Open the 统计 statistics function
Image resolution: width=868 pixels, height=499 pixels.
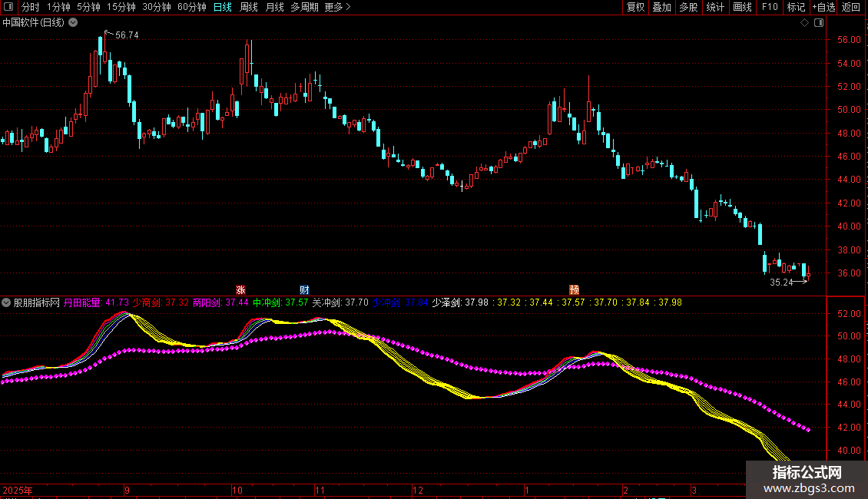point(715,7)
